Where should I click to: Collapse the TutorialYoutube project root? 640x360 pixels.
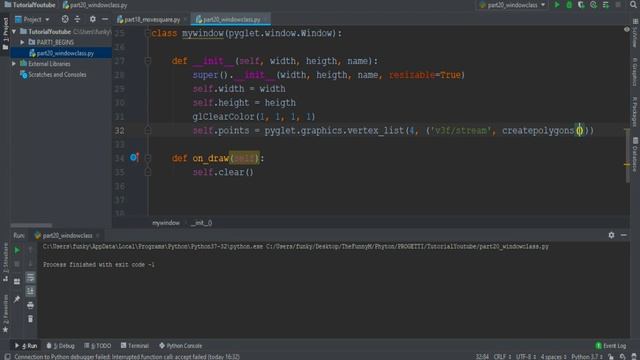[x=14, y=31]
